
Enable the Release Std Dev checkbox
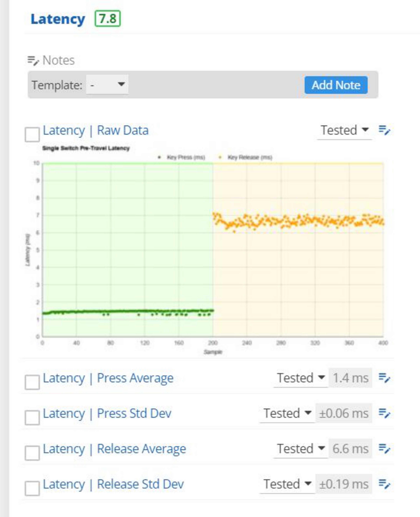pos(32,488)
